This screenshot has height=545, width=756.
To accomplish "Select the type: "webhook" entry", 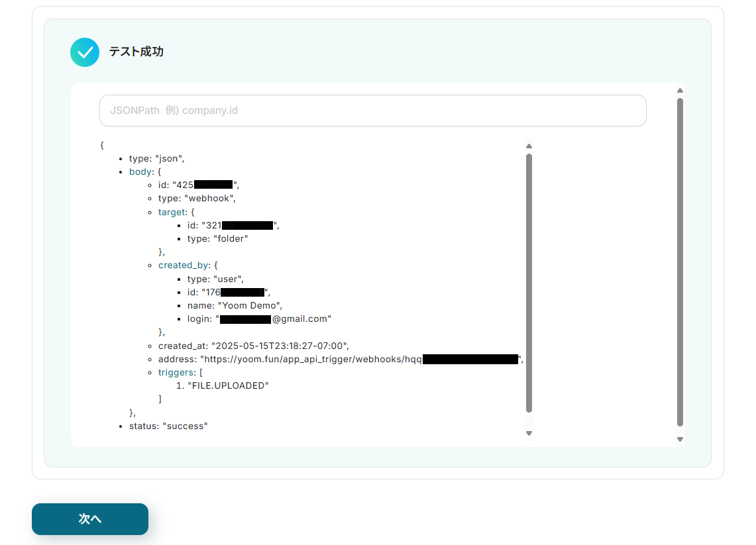I will click(x=197, y=199).
